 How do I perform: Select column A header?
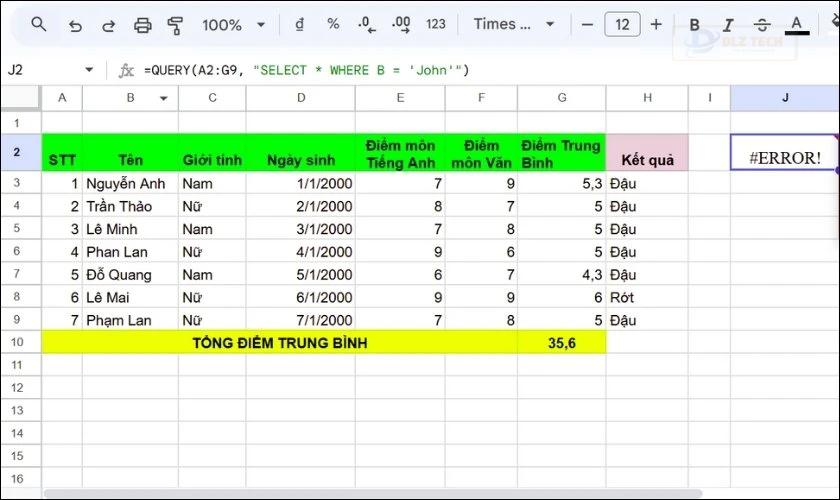click(x=62, y=98)
